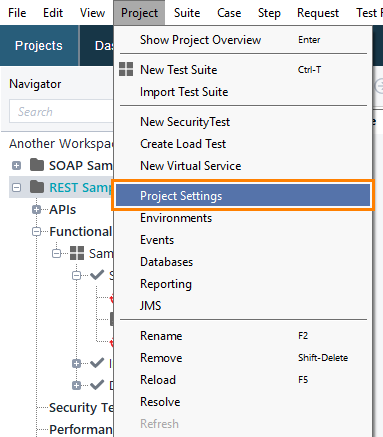The image size is (383, 437).
Task: Expand the SOAP Sample project node
Action: coord(16,166)
